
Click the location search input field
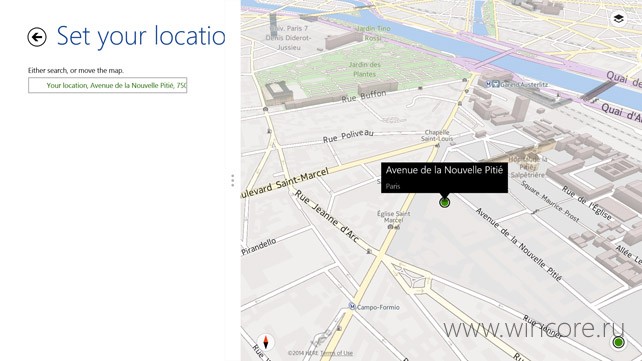pos(108,85)
